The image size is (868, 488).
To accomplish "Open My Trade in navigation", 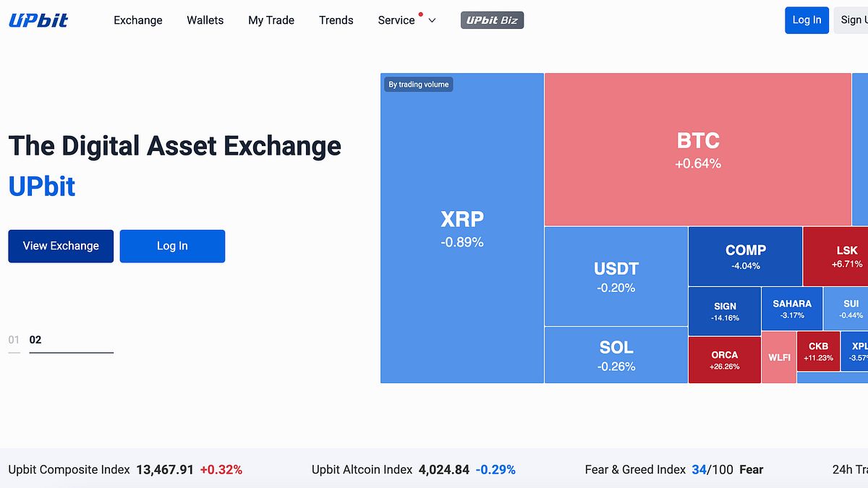I will point(271,20).
